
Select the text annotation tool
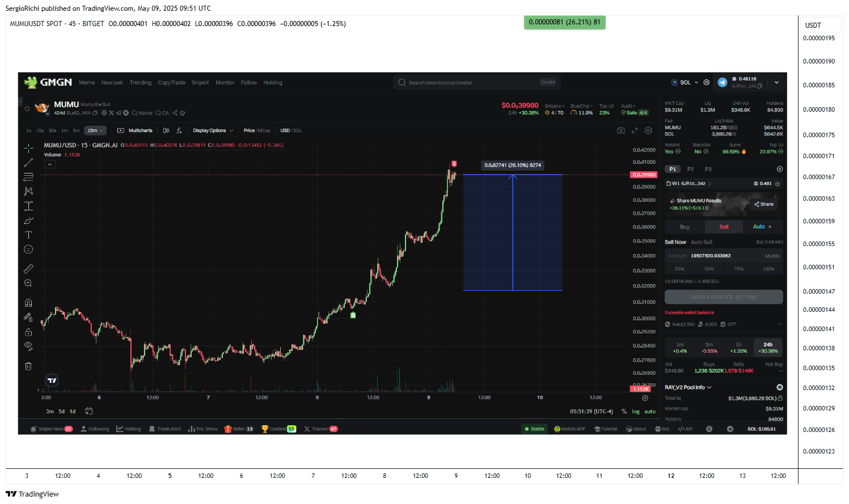click(x=28, y=235)
